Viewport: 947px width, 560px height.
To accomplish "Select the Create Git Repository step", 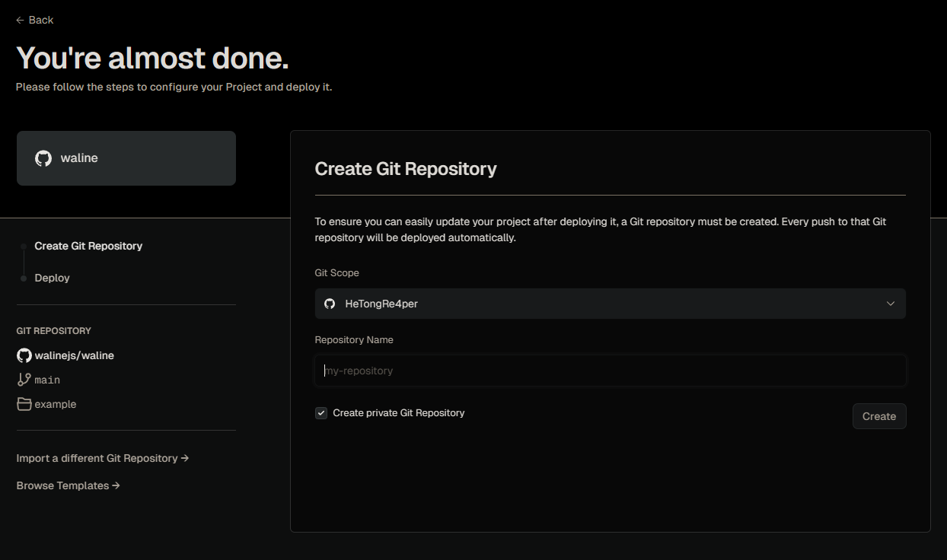I will click(x=88, y=247).
